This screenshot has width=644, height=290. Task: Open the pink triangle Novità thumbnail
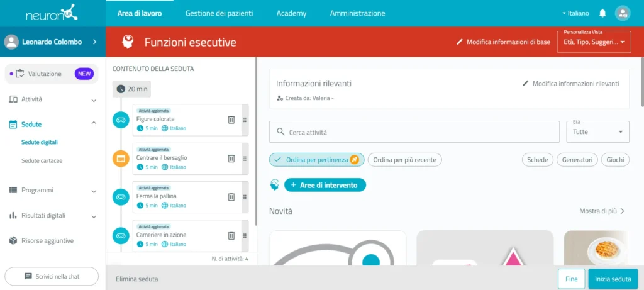coord(485,248)
